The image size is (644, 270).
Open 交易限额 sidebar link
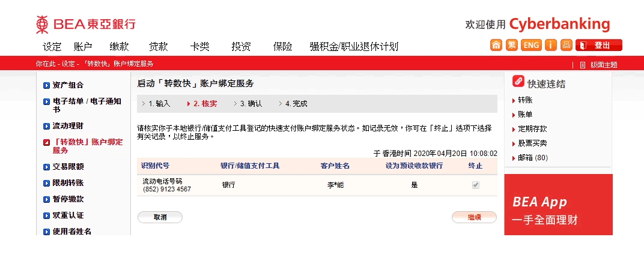point(68,167)
